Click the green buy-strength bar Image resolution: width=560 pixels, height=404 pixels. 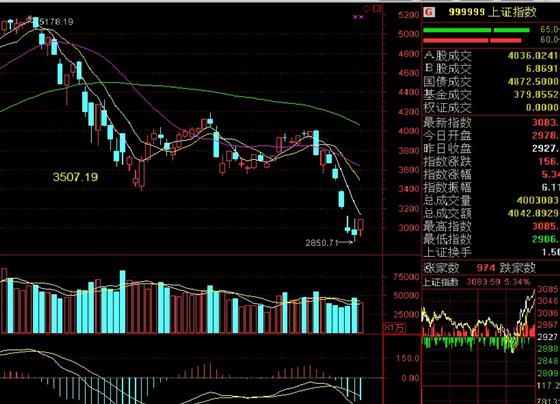[476, 30]
